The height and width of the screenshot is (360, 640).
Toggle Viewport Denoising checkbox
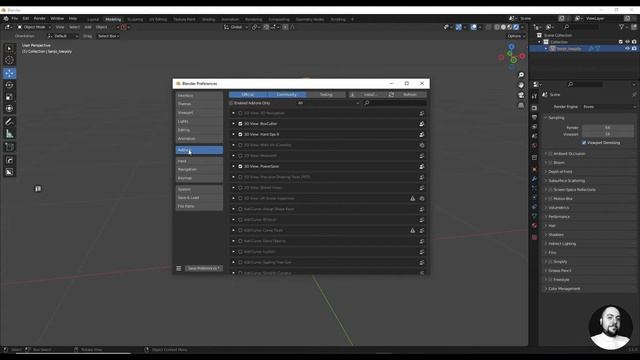(x=584, y=143)
